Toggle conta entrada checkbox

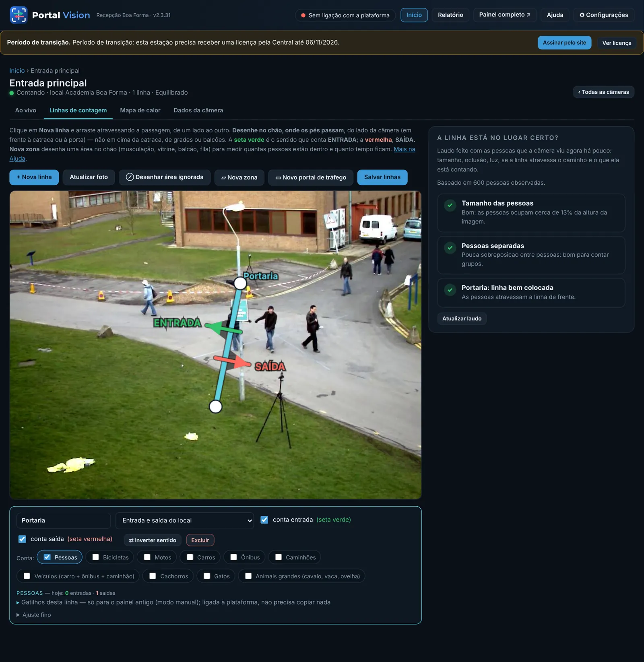tap(264, 520)
